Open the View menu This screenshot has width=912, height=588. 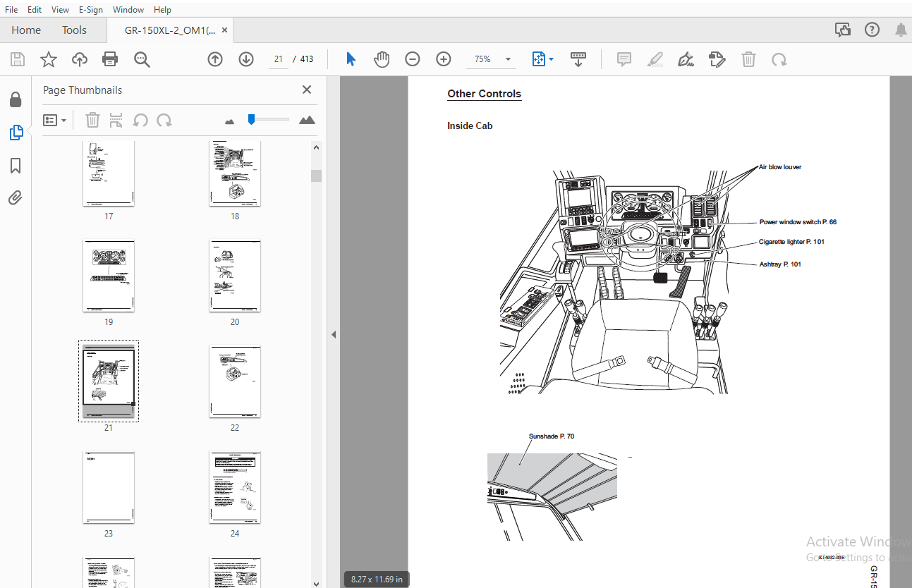pyautogui.click(x=61, y=9)
